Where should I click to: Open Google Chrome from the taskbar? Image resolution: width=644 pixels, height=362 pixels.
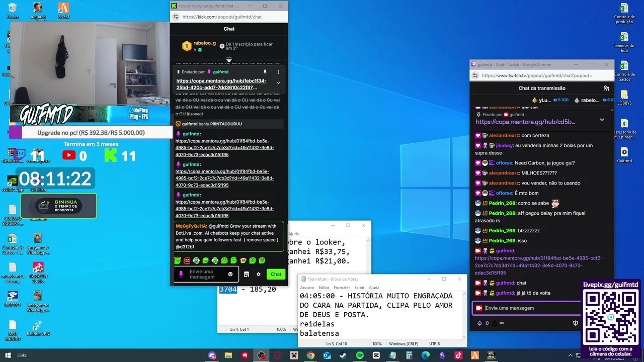click(310, 355)
